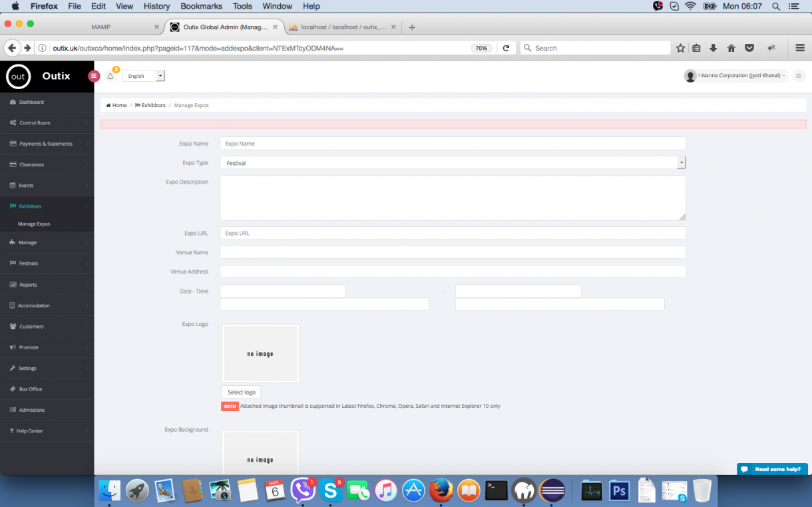This screenshot has height=507, width=812.
Task: Go to Exhibitors breadcrumb link
Action: tap(150, 105)
